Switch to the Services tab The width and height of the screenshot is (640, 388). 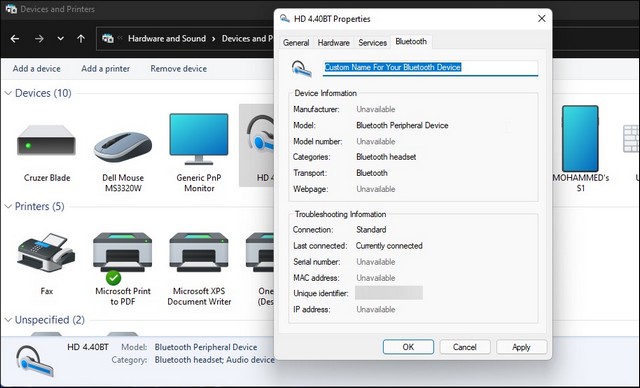point(372,42)
